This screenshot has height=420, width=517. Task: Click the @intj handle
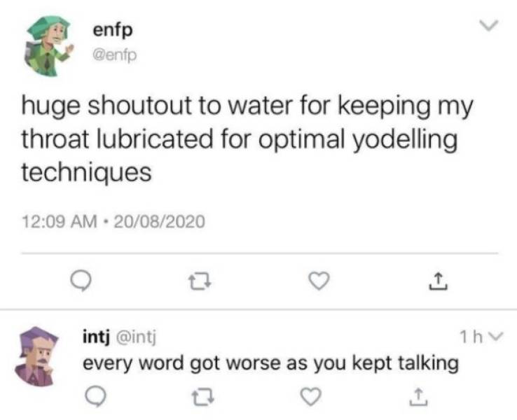point(135,337)
